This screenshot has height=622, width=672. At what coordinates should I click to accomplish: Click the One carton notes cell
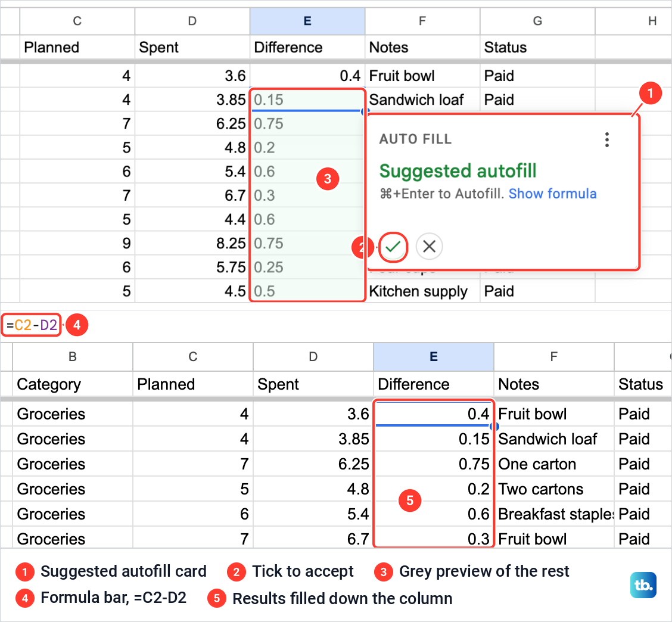point(553,464)
